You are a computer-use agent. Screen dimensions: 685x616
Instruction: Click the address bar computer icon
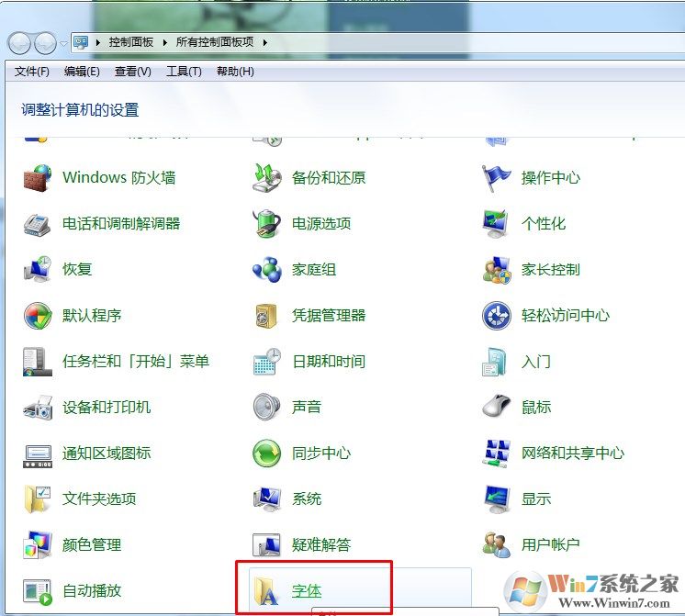tap(81, 42)
